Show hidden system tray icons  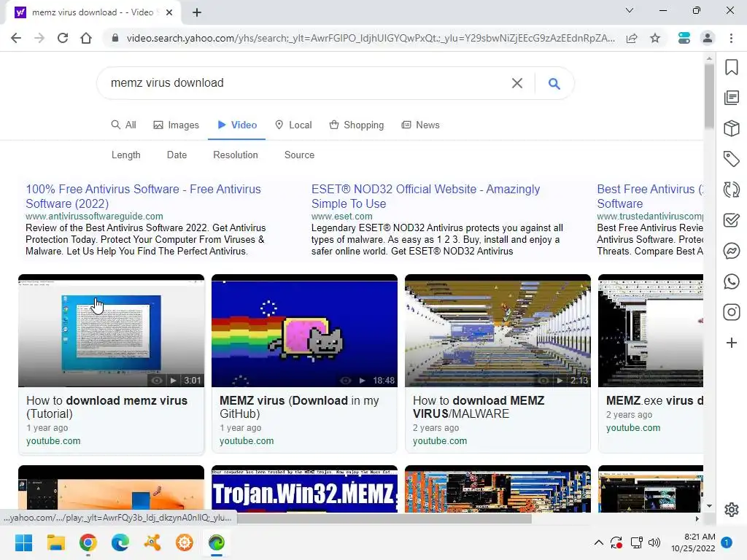[599, 542]
